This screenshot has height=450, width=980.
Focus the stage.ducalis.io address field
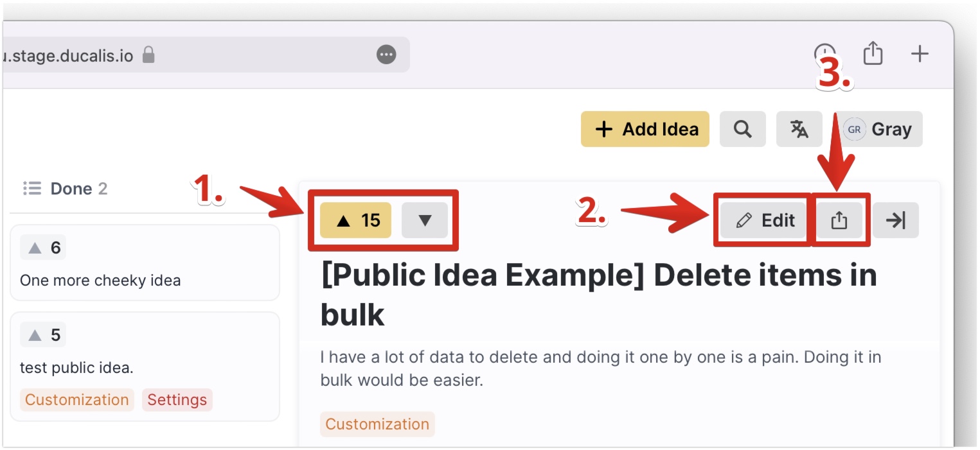[206, 55]
